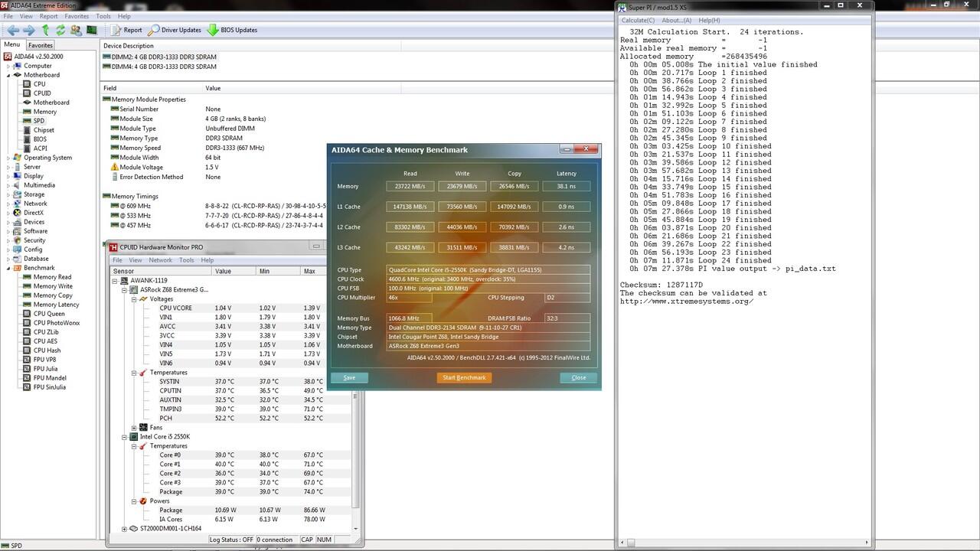Click Save in Cache & Memory Benchmark
The image size is (980, 551).
coord(349,377)
